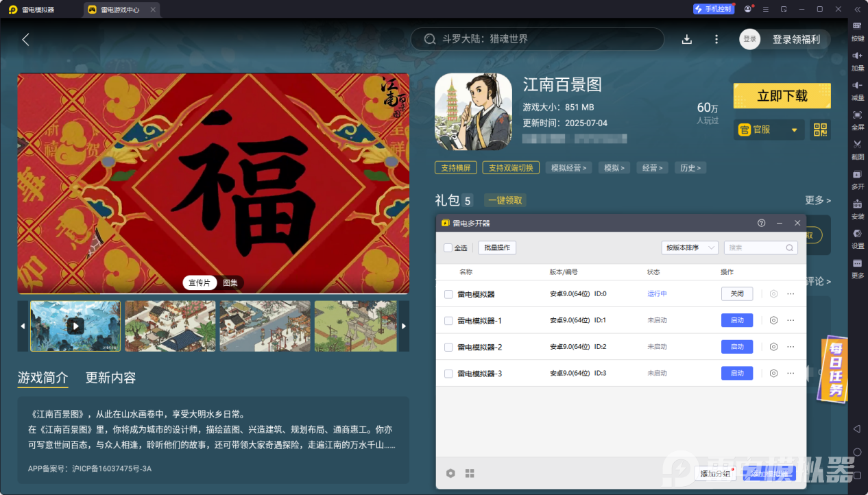Check the box for 雷电模拟器-2
Image resolution: width=868 pixels, height=495 pixels.
pos(448,347)
